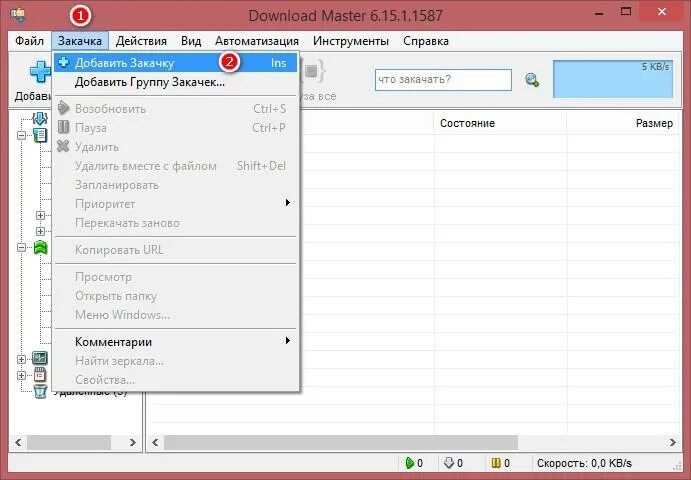Expand the calendar scheduler tree node
This screenshot has width=691, height=480.
[22, 375]
